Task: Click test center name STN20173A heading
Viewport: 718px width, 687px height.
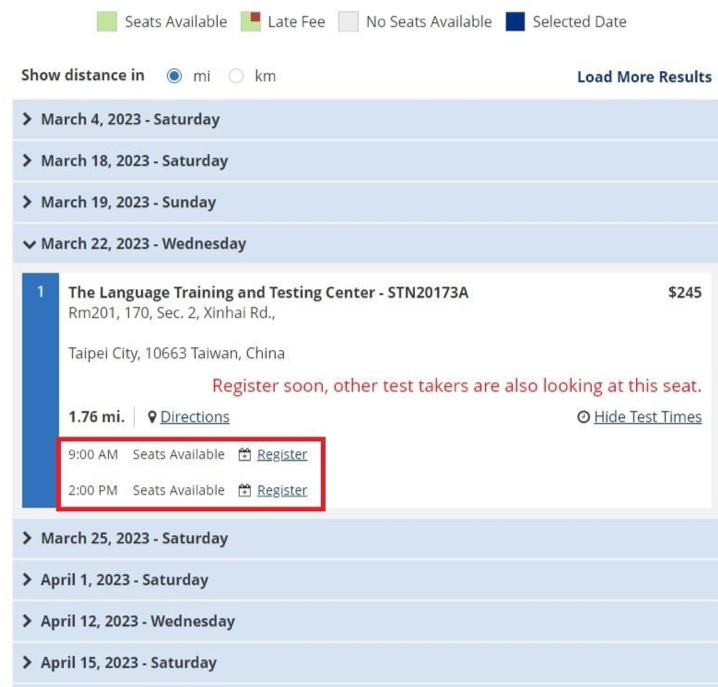Action: (x=268, y=292)
